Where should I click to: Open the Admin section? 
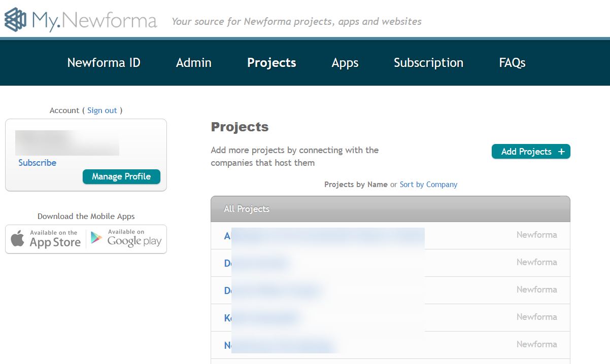193,62
